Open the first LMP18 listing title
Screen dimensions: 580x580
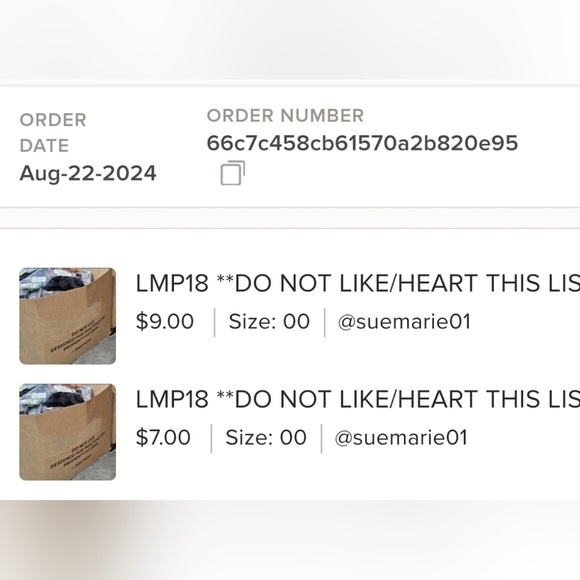tap(358, 283)
